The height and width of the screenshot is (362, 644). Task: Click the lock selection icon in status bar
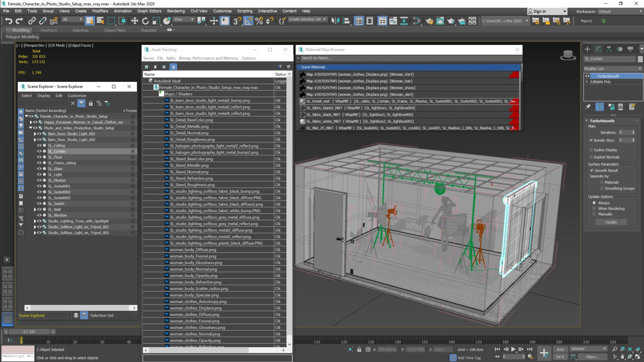(x=359, y=349)
